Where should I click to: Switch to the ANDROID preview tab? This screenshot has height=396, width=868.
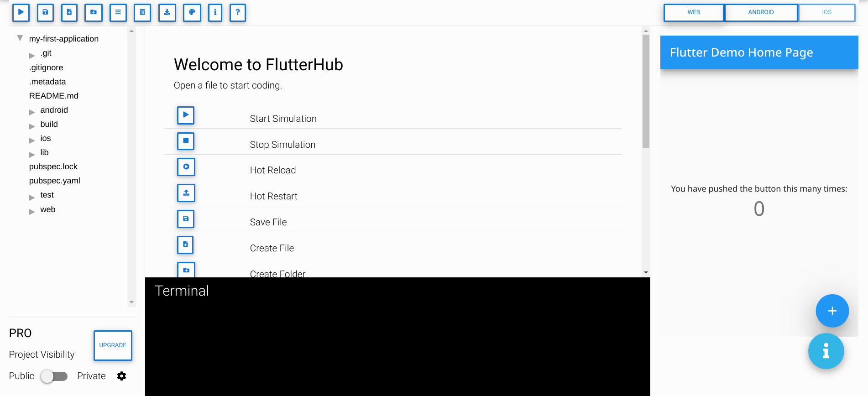761,12
